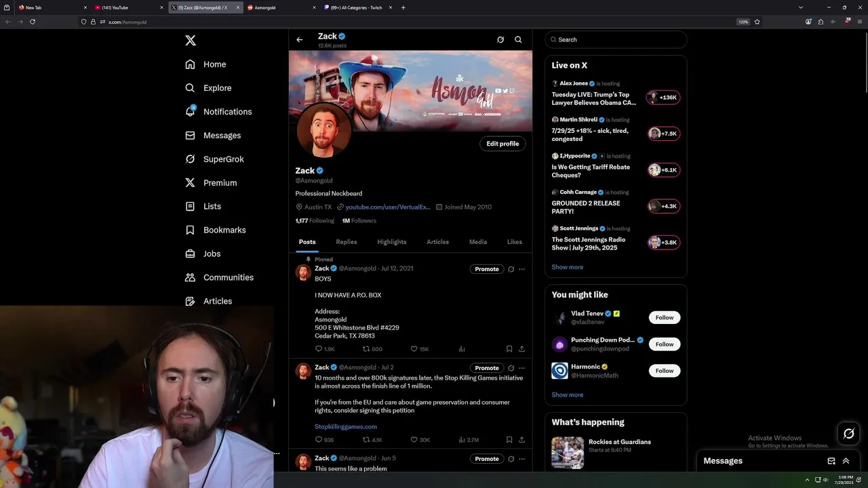Promote the pinned P.O. Box post

[x=487, y=269]
